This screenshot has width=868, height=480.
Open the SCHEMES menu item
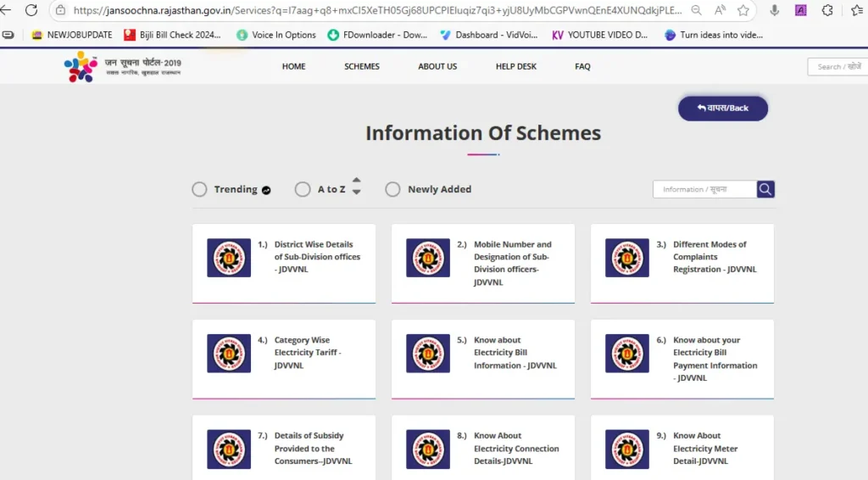(362, 66)
